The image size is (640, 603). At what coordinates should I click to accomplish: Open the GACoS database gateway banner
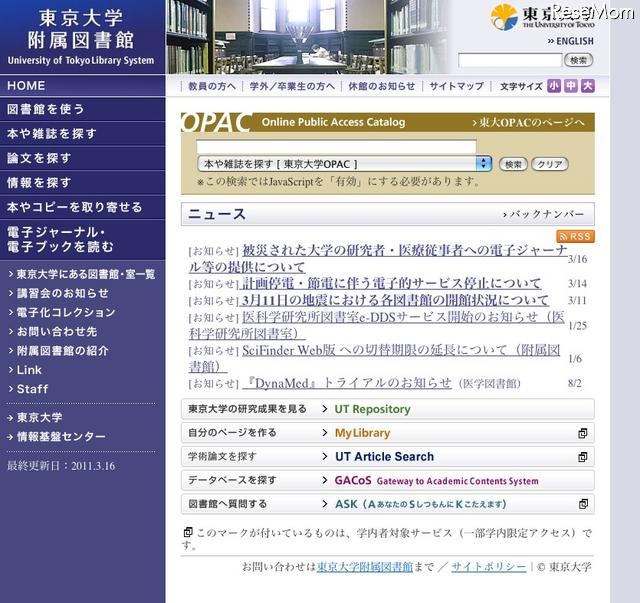pyautogui.click(x=387, y=481)
